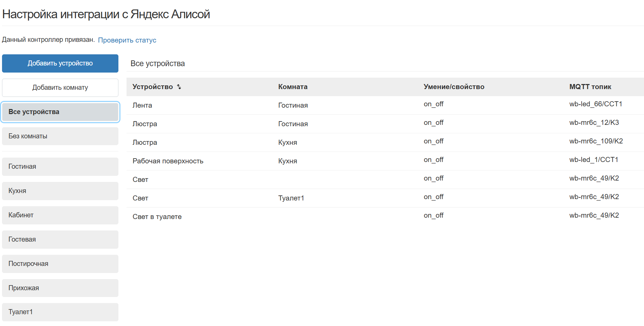Open the Свет device in Туалет1

pos(140,198)
